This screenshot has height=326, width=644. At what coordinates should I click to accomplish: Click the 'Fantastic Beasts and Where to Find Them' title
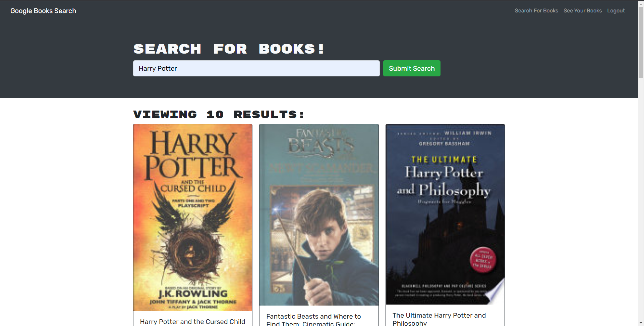point(313,320)
